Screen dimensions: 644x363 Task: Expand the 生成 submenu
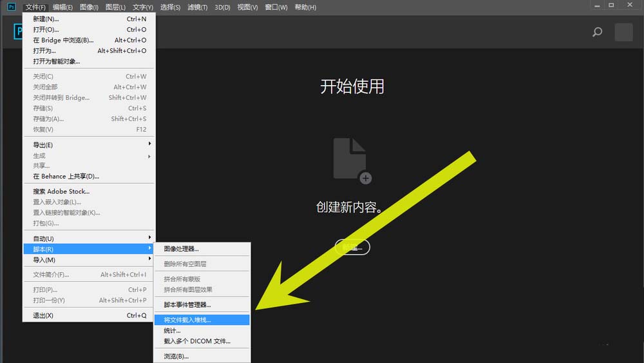point(89,156)
